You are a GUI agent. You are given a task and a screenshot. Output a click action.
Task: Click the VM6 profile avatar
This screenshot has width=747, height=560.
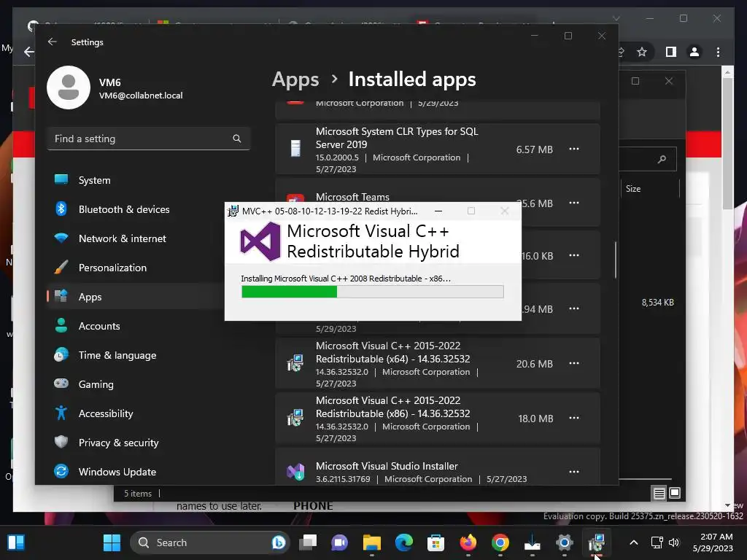[x=69, y=87]
